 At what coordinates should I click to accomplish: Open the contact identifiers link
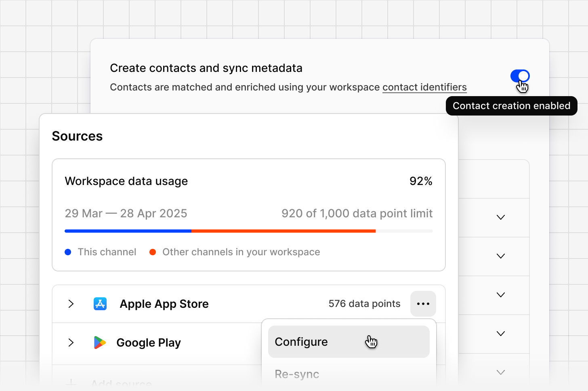[x=424, y=87]
